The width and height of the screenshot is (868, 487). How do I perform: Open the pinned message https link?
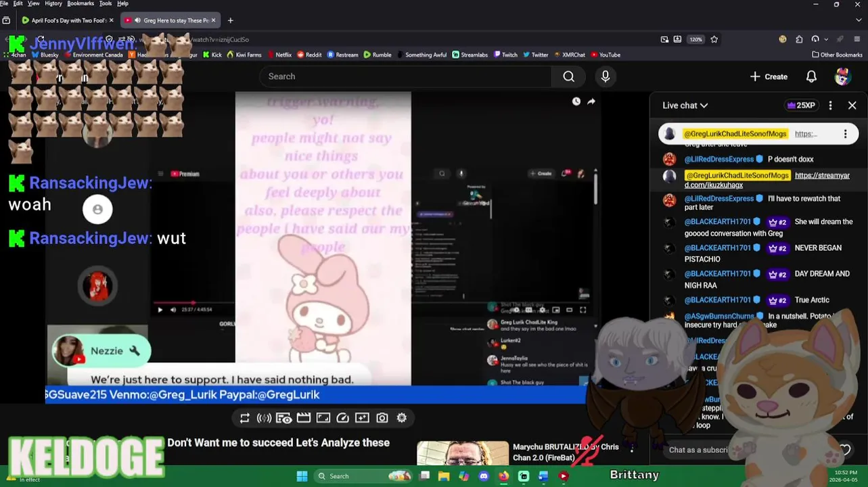806,134
